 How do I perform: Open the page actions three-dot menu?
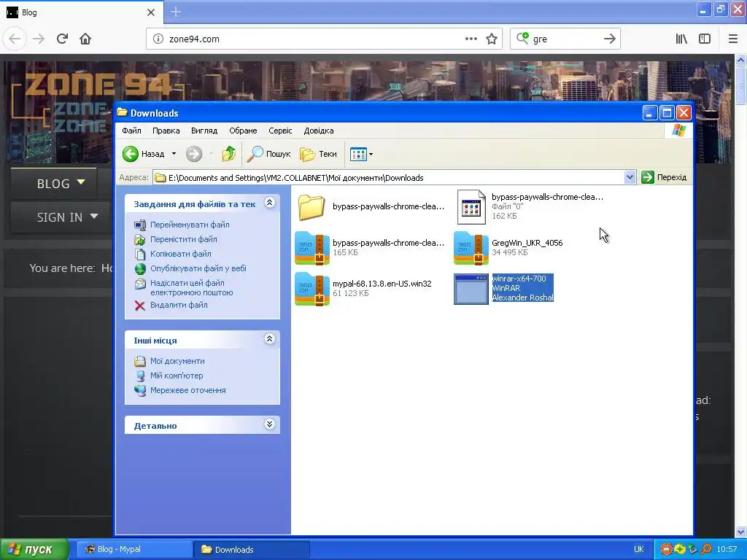click(471, 39)
